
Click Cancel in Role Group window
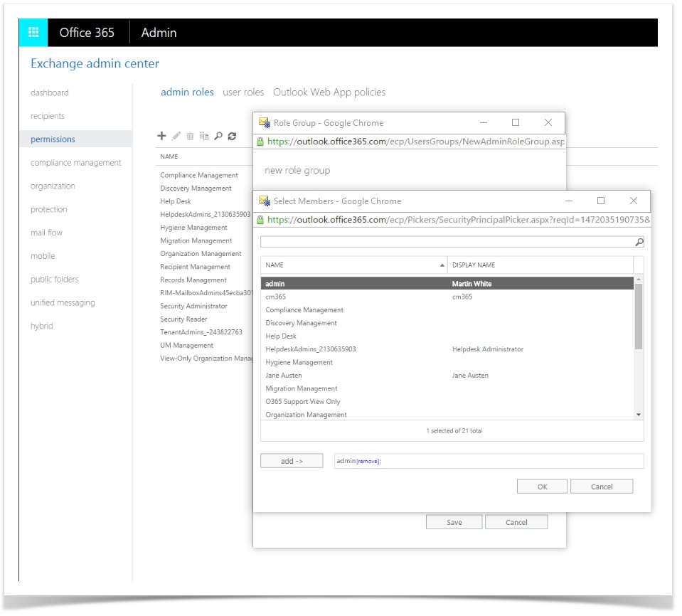pos(517,523)
